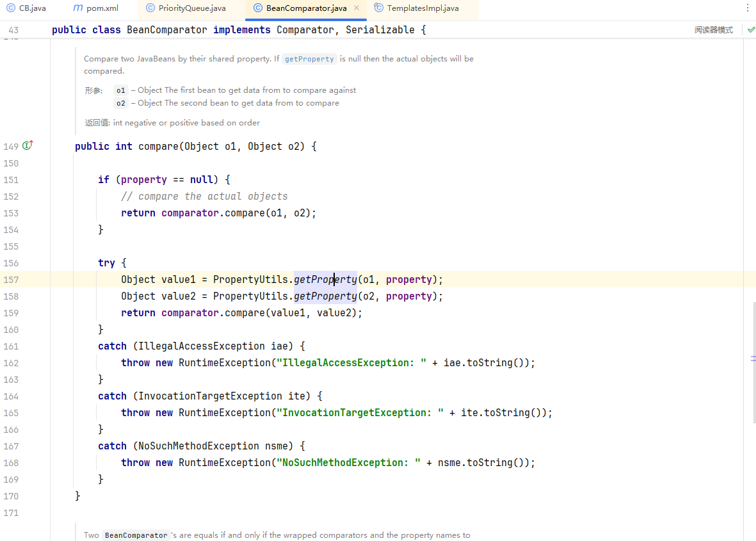
Task: Click the compare method name on line 149
Action: [x=157, y=147]
